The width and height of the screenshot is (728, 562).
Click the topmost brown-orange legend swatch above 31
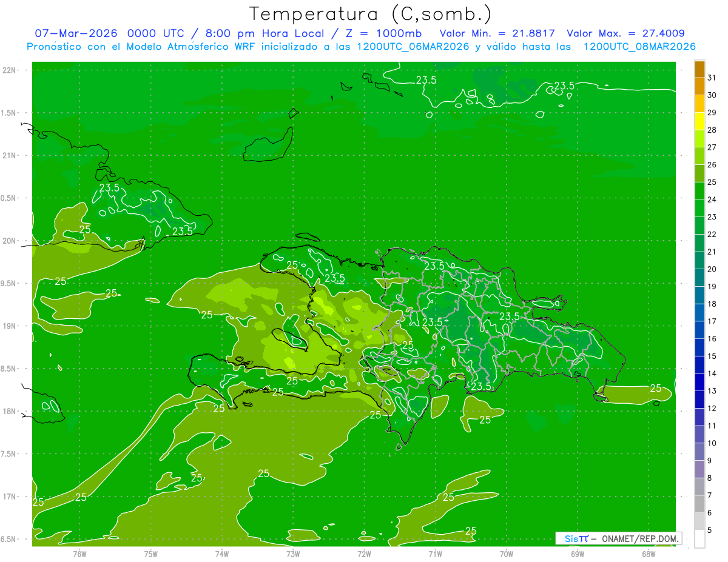(699, 69)
